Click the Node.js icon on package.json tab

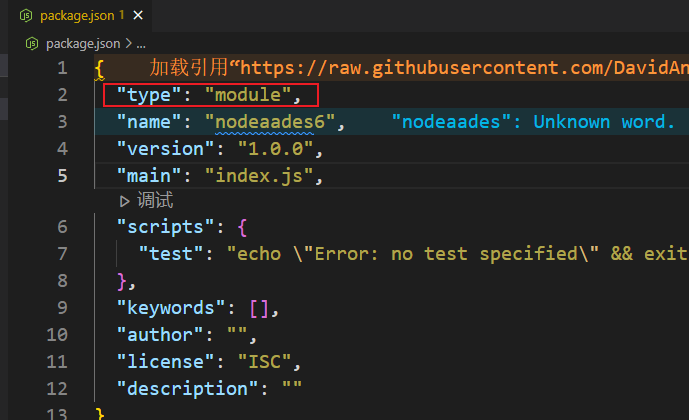(26, 16)
